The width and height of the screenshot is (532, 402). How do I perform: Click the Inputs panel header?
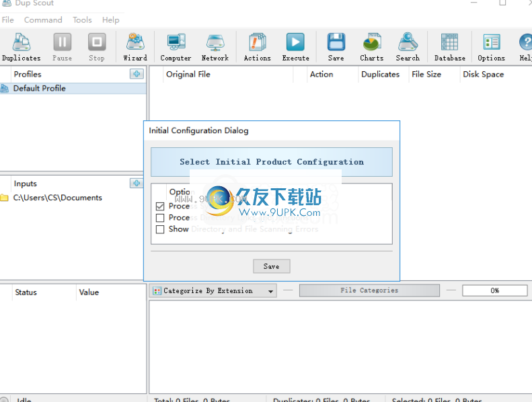25,184
